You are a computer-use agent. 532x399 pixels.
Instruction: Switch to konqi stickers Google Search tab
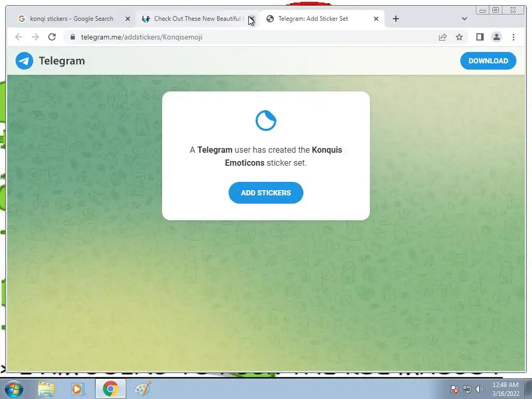tap(71, 19)
